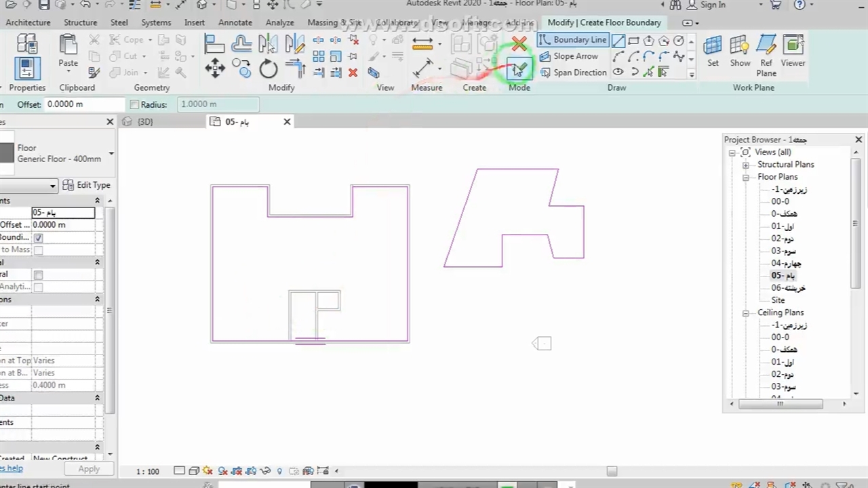Click the green checkmark Finish Edit Mode
Screen dimensions: 868x488
point(519,69)
